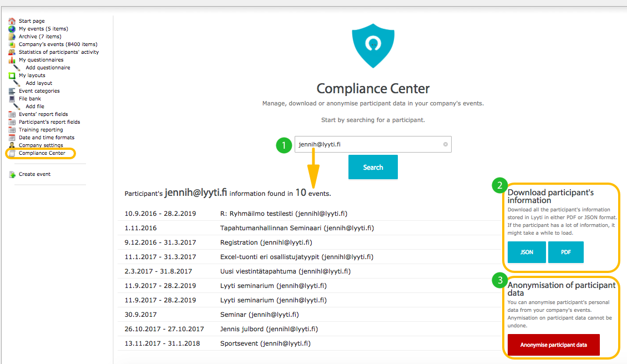Click the Create event plus icon
Image resolution: width=627 pixels, height=364 pixels.
(12, 174)
